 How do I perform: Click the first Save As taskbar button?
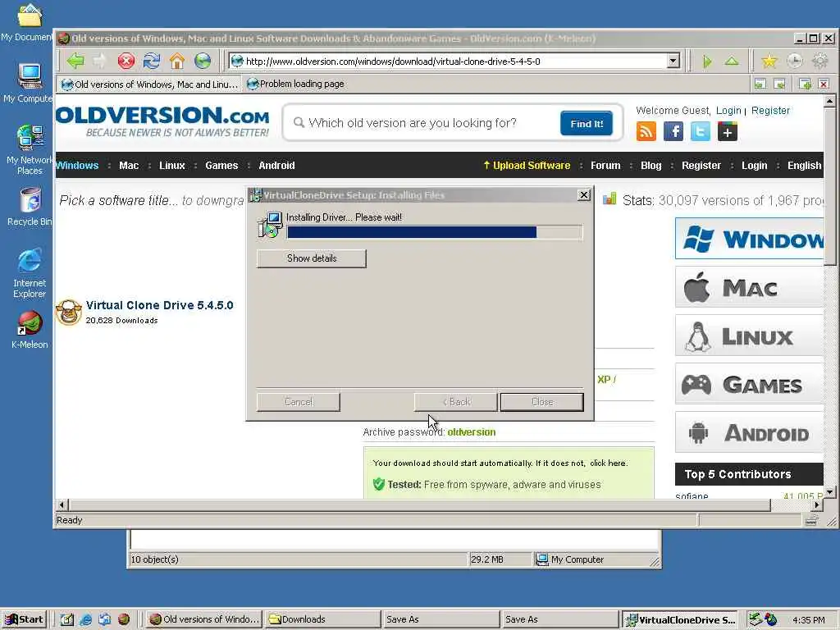pos(442,619)
